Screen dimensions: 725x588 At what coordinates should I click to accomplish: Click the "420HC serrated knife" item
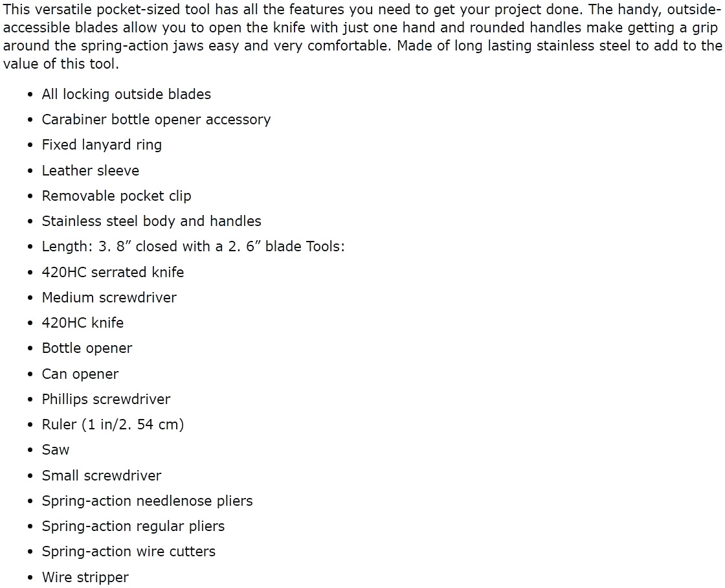coord(113,273)
